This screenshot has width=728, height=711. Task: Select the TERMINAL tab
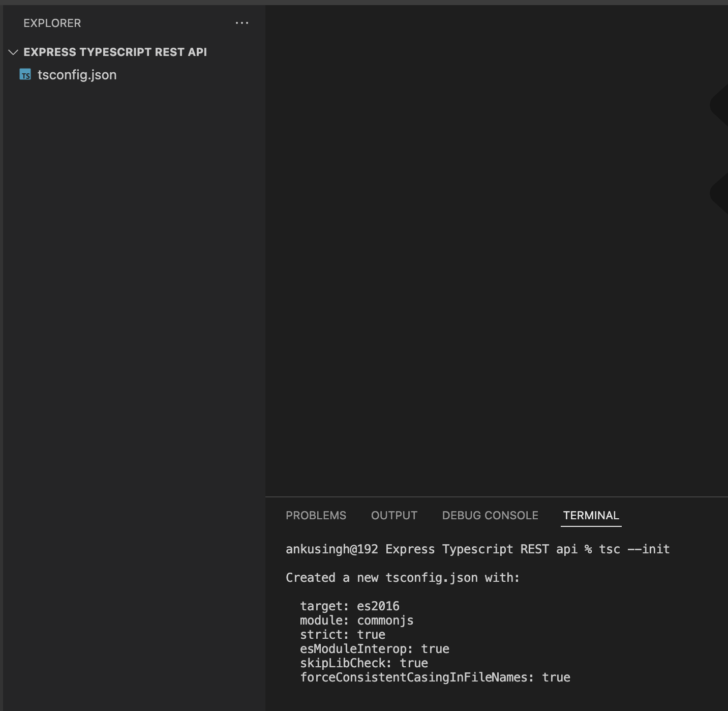pos(591,515)
